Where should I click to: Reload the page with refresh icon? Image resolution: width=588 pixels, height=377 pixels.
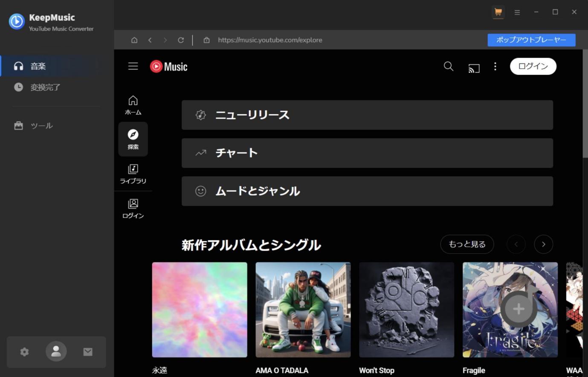181,40
